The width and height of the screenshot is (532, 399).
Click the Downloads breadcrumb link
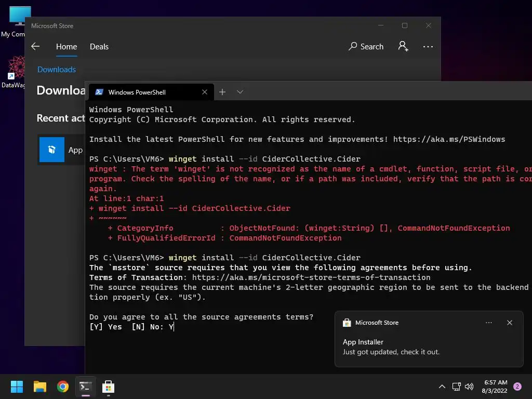click(x=56, y=70)
